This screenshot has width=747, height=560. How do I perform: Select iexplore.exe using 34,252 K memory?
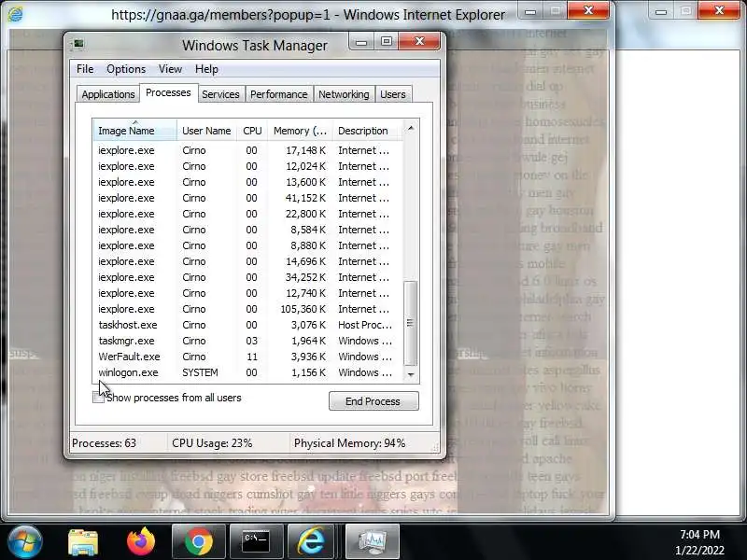click(x=247, y=277)
